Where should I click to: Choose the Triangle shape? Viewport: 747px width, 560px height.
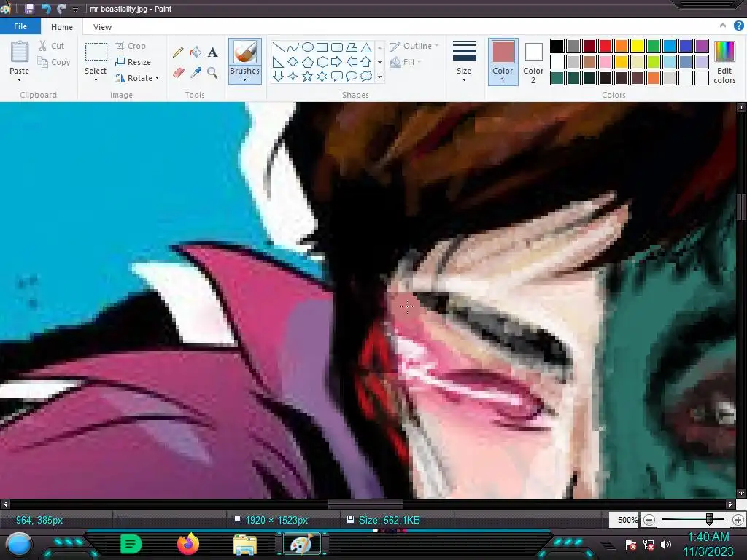pos(366,47)
